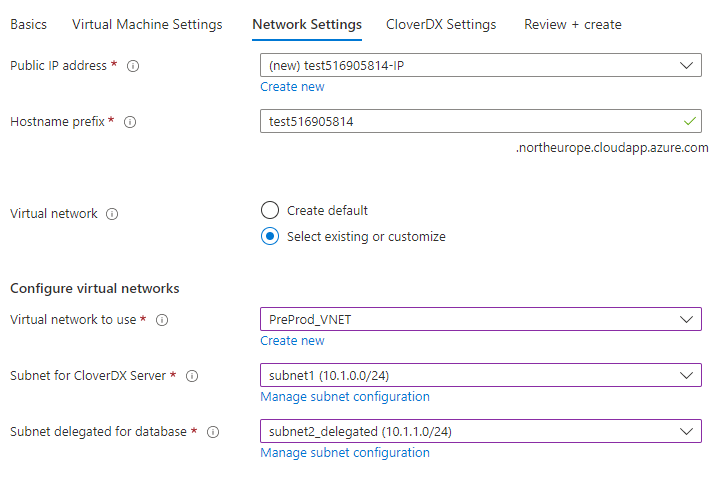Click Create new under Virtual network to use
This screenshot has height=497, width=718.
click(292, 341)
